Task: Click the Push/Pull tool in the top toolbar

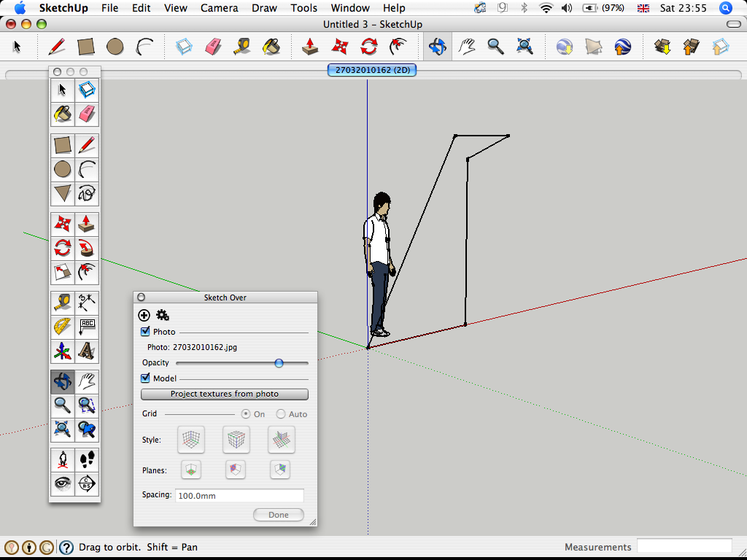Action: point(310,47)
